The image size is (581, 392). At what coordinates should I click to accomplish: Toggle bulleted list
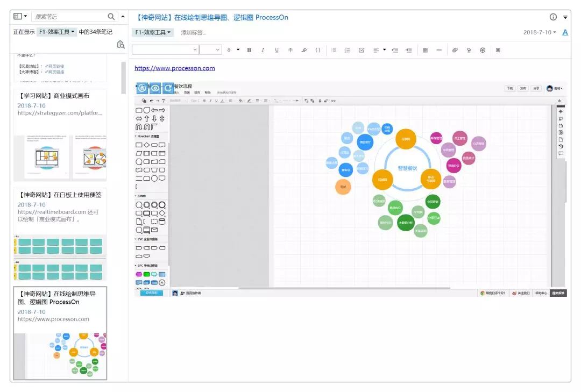[x=334, y=50]
